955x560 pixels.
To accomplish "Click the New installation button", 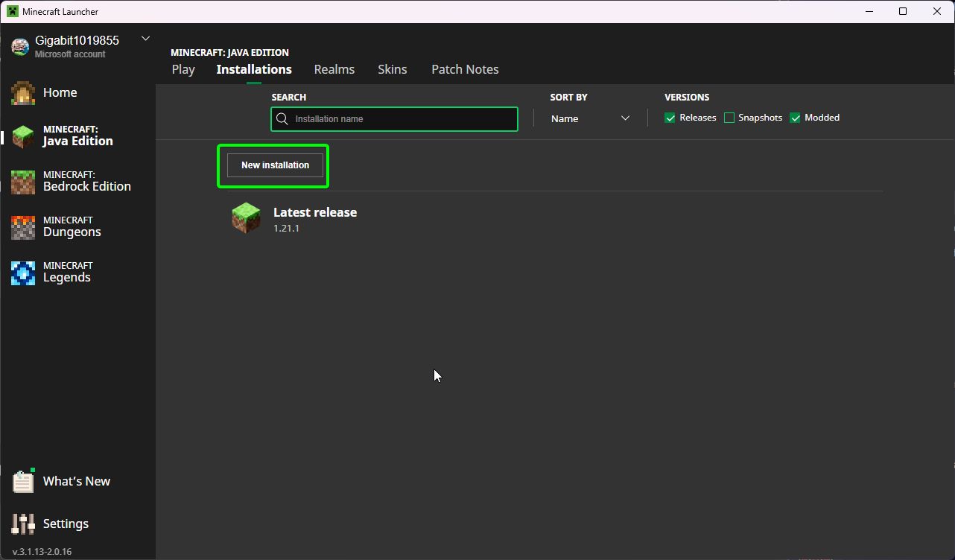I will coord(275,165).
